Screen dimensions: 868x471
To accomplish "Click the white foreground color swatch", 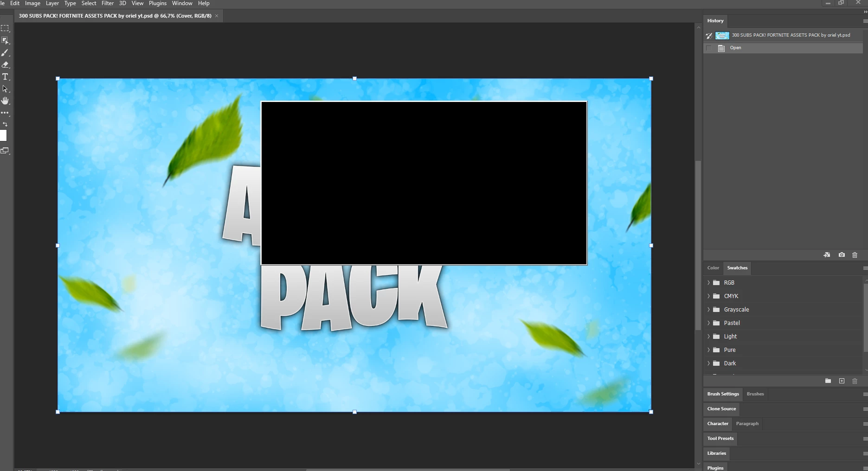I will [3, 135].
